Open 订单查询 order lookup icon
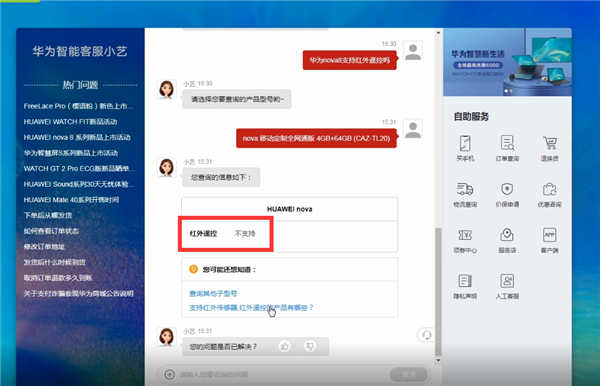This screenshot has height=386, width=600. click(x=507, y=143)
